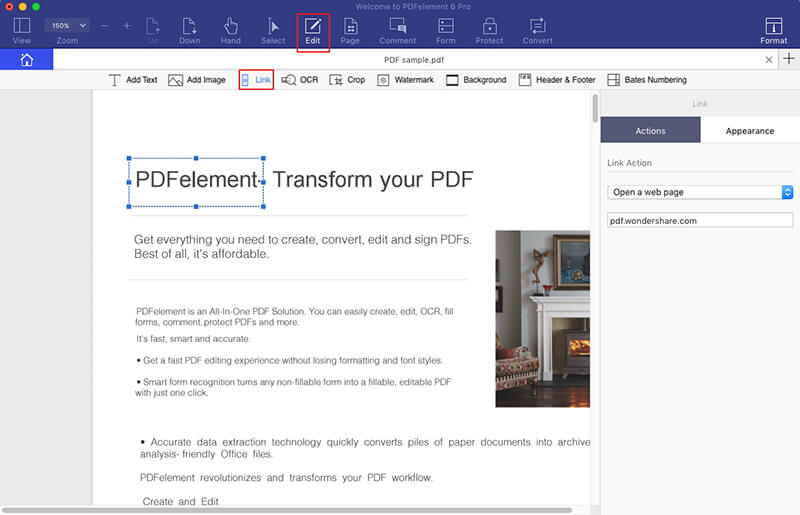Open the Page tools
Image resolution: width=800 pixels, height=515 pixels.
click(x=350, y=31)
